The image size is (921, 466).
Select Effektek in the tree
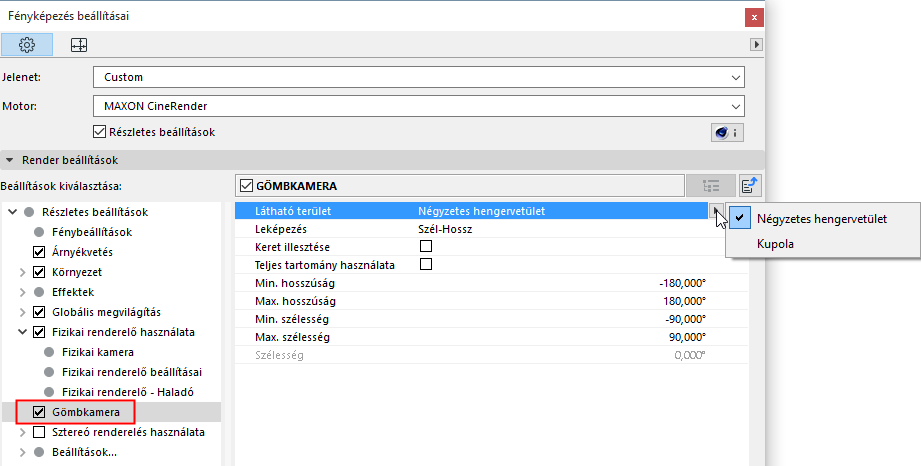[73, 292]
